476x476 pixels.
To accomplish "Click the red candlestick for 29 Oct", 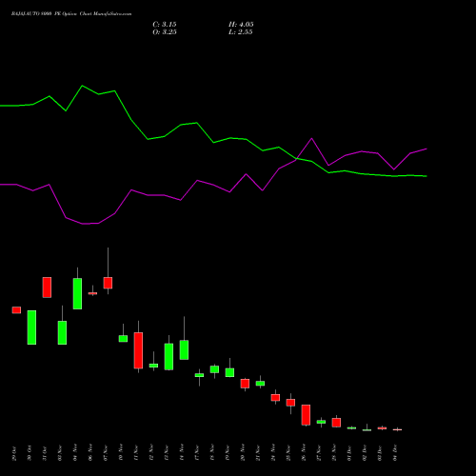I will [x=16, y=310].
